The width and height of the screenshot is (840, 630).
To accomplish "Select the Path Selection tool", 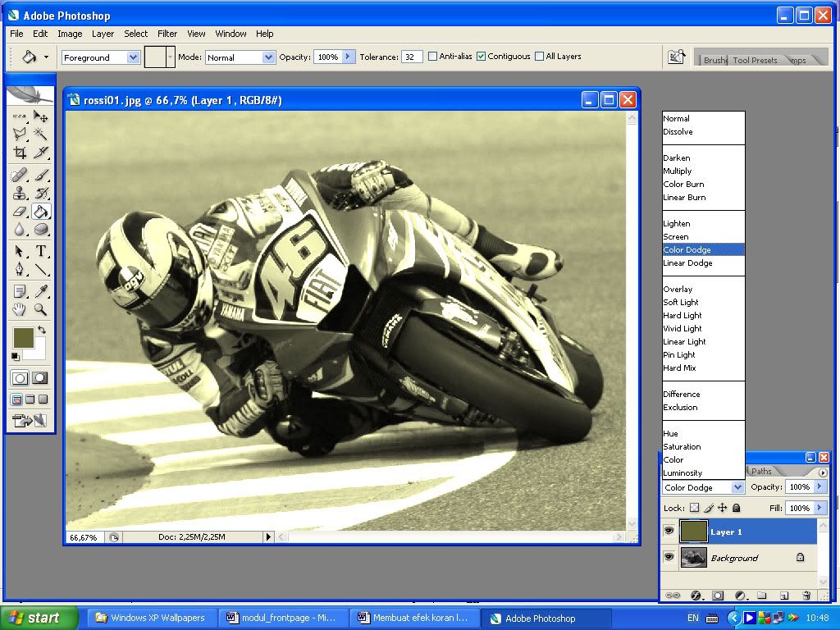I will coord(20,251).
